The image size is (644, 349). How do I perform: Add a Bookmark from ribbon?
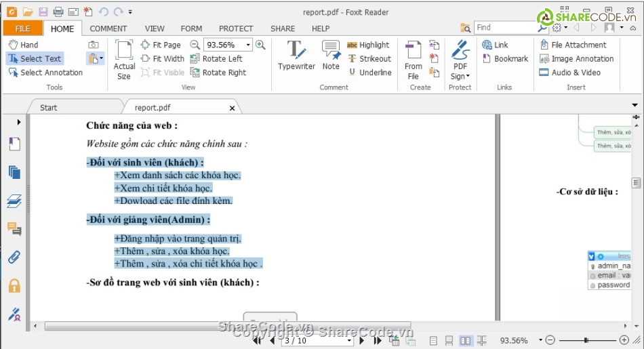pyautogui.click(x=505, y=59)
